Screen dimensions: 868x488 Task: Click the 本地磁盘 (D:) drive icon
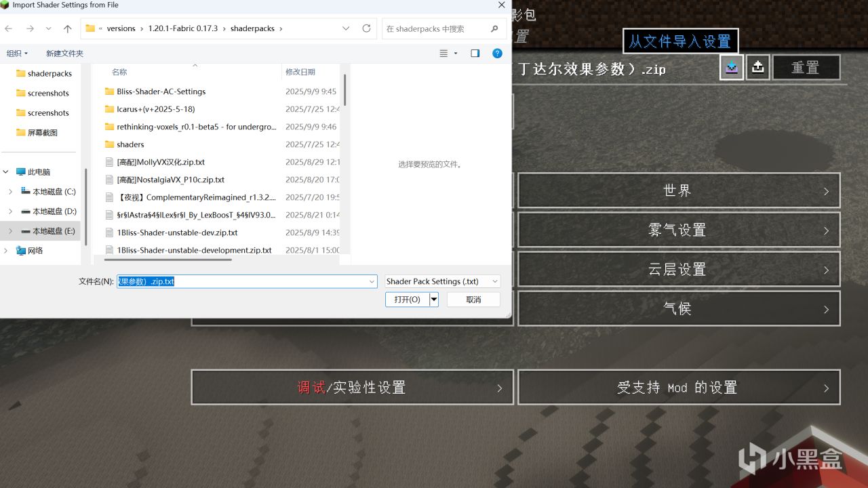26,211
